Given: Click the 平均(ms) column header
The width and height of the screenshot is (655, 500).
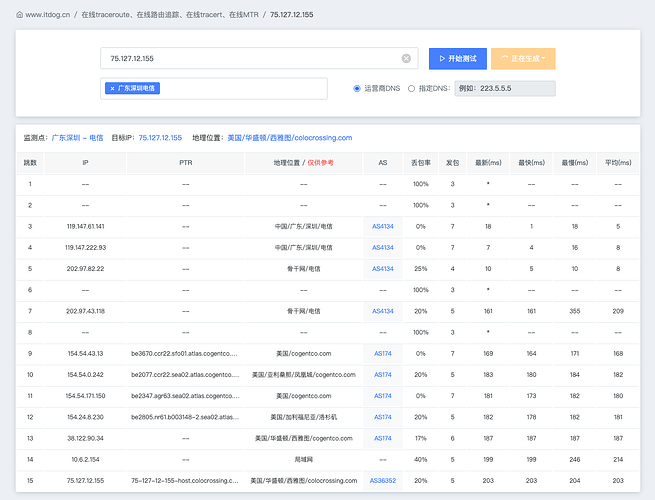Looking at the screenshot, I should (618, 163).
